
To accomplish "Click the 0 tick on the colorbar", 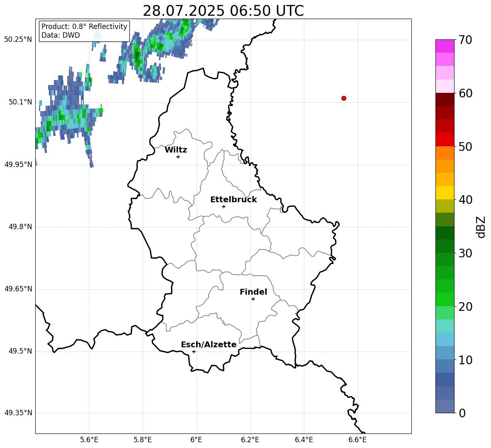I will [462, 413].
